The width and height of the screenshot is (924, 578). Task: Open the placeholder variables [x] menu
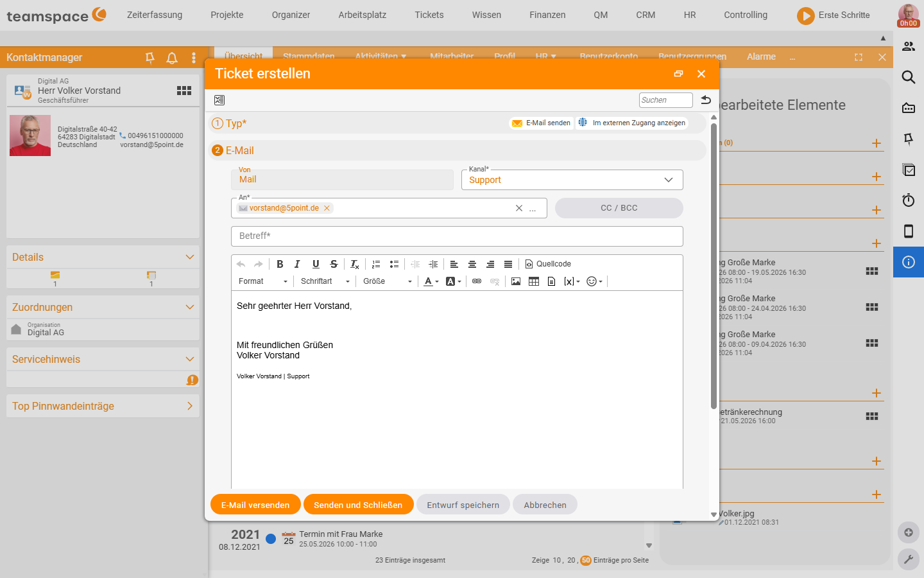click(x=572, y=281)
